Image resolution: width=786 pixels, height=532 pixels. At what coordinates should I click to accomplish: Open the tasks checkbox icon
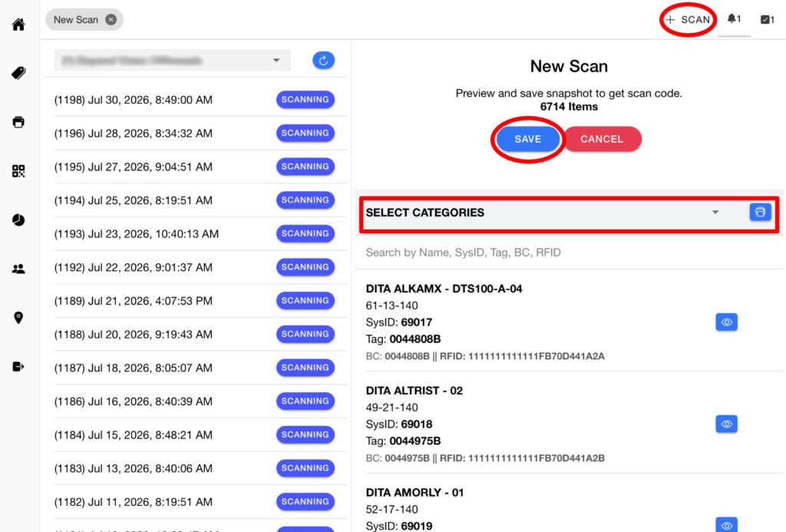point(767,19)
